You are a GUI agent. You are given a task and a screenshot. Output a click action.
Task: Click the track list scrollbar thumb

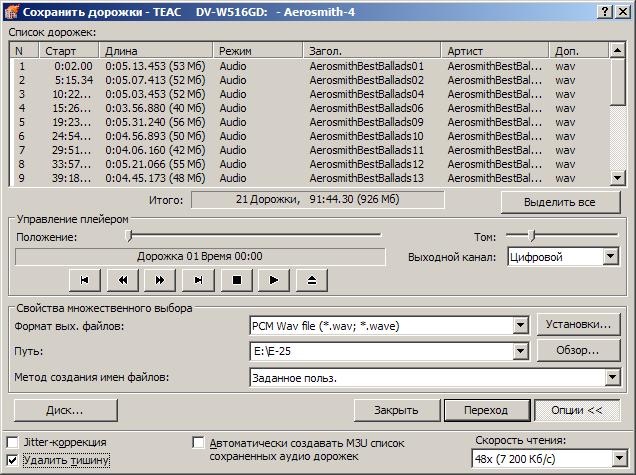[x=617, y=82]
